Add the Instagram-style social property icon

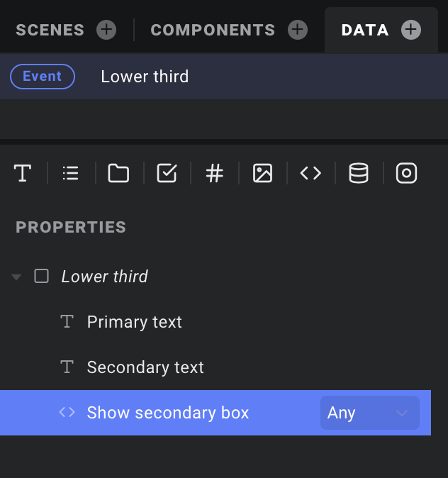406,173
